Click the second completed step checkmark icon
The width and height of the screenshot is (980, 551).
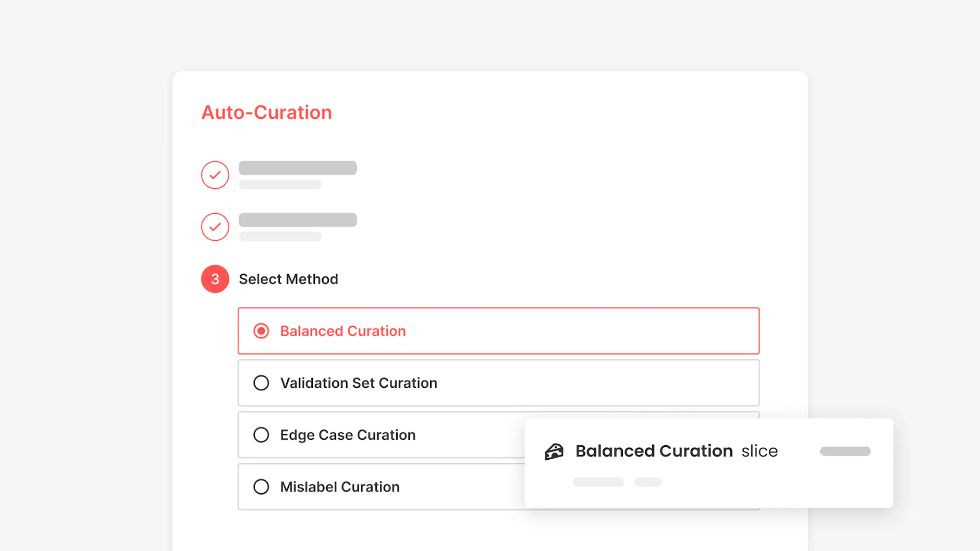[215, 227]
